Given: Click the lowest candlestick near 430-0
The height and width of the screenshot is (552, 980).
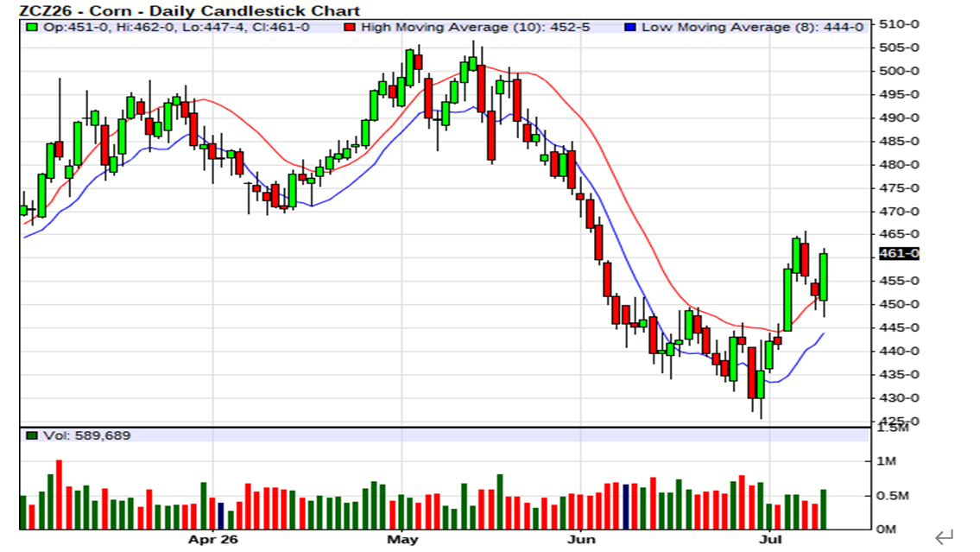Looking at the screenshot, I should point(760,384).
